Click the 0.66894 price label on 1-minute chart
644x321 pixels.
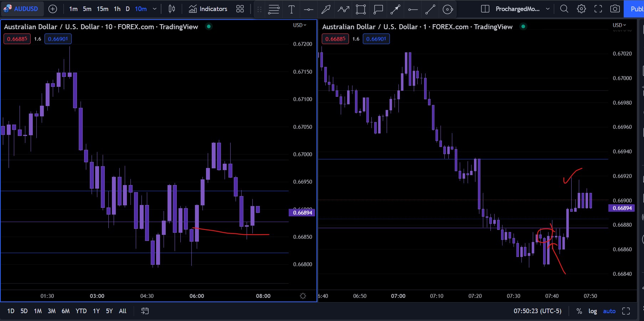[622, 208]
